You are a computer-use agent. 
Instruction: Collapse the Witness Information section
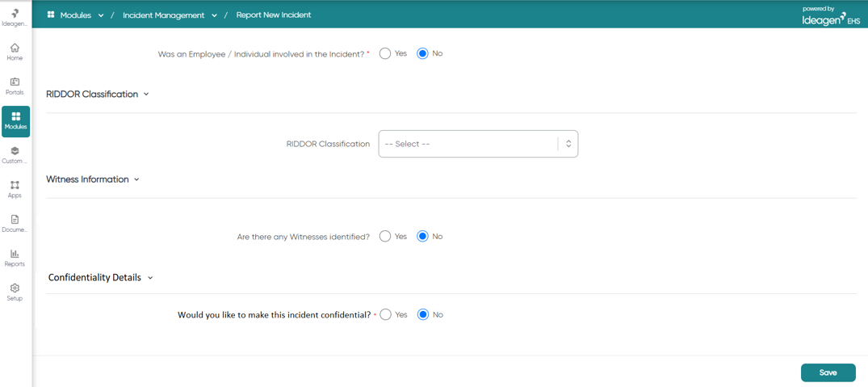(136, 179)
